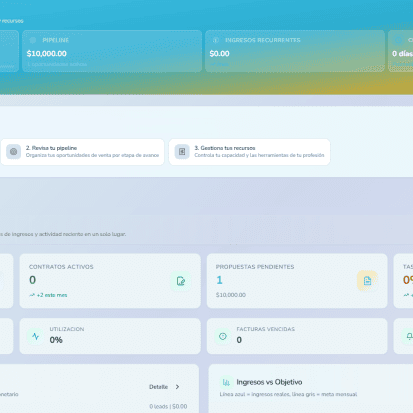Click the Gestiona tus recursos icon
This screenshot has height=413, width=413.
(182, 152)
